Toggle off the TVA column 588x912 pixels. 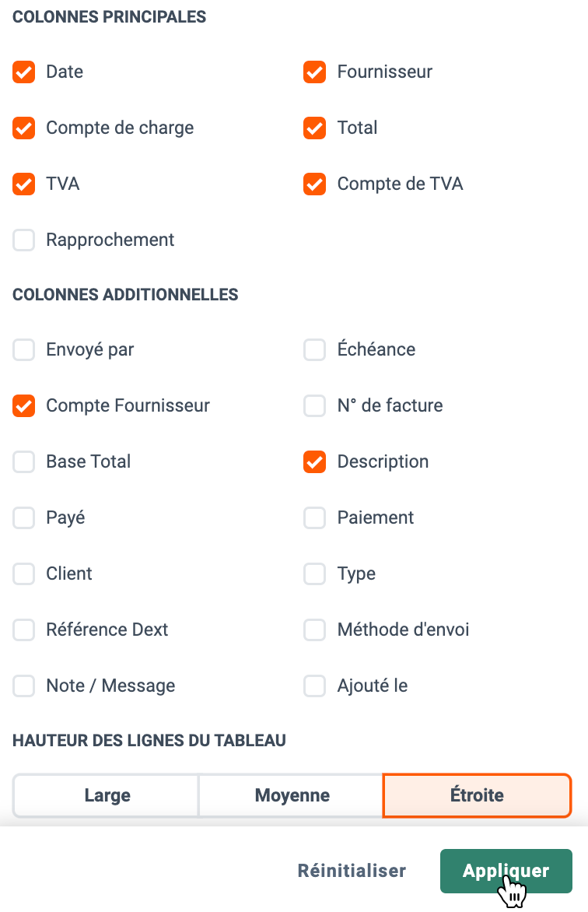click(24, 184)
